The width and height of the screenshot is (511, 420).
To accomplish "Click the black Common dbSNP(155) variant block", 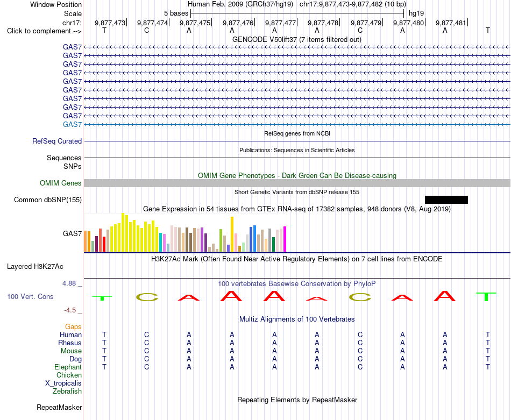I will pyautogui.click(x=446, y=200).
